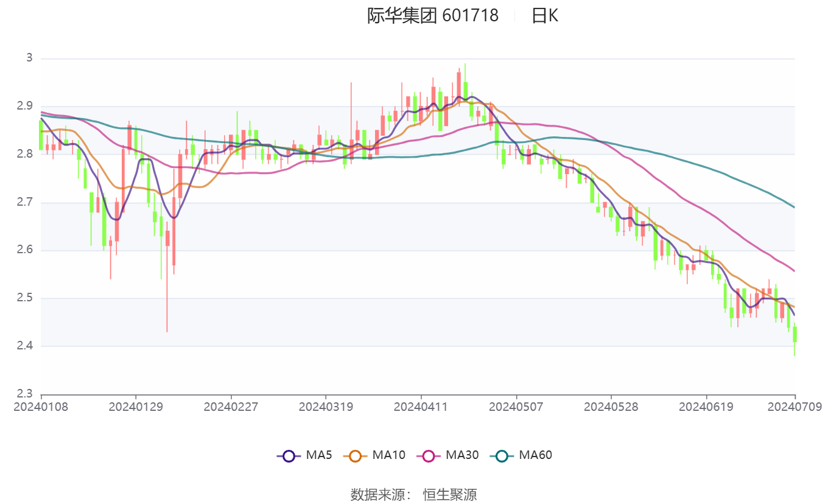Screen dimensions: 828x504
Task: Click the x-axis date 20240227
Action: click(x=231, y=407)
